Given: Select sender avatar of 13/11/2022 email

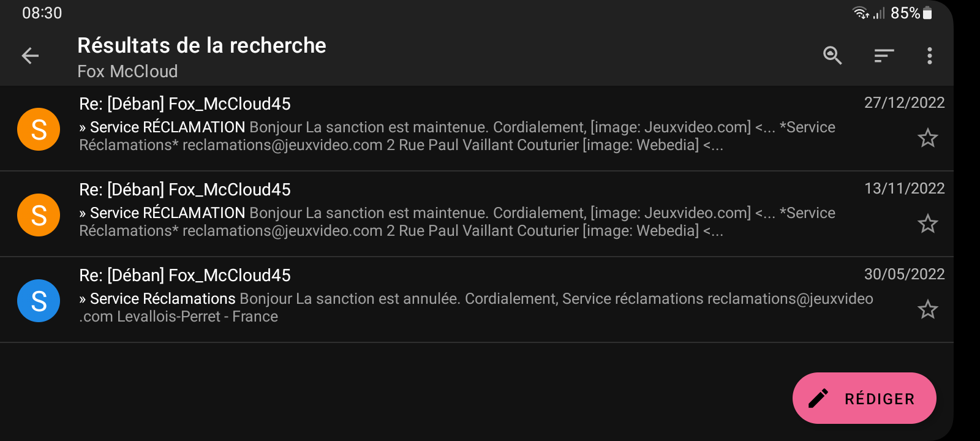Looking at the screenshot, I should click(x=39, y=215).
